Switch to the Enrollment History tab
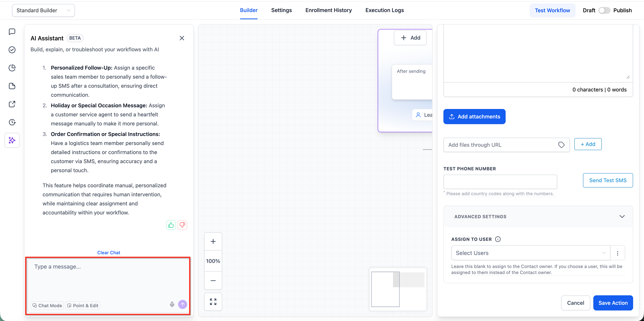Screen dimensions: 644x321 (328, 10)
